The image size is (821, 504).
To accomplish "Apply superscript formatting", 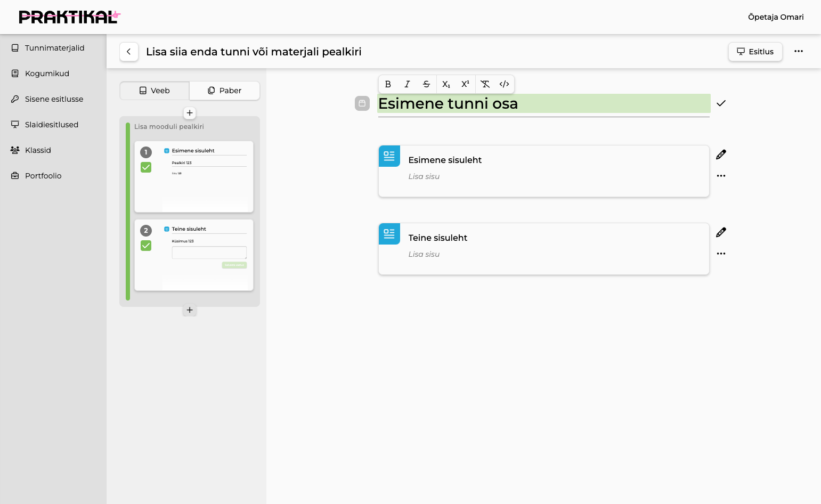I will pyautogui.click(x=465, y=84).
